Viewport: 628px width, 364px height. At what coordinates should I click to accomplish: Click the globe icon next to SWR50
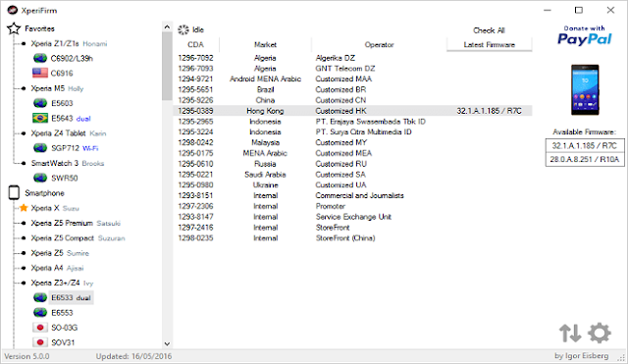(x=40, y=178)
